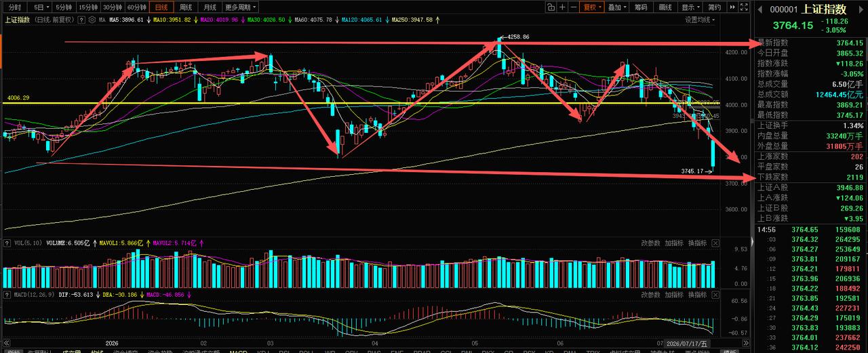This screenshot has height=353, width=868.
Task: Select the 月线 monthly tab
Action: coord(210,7)
